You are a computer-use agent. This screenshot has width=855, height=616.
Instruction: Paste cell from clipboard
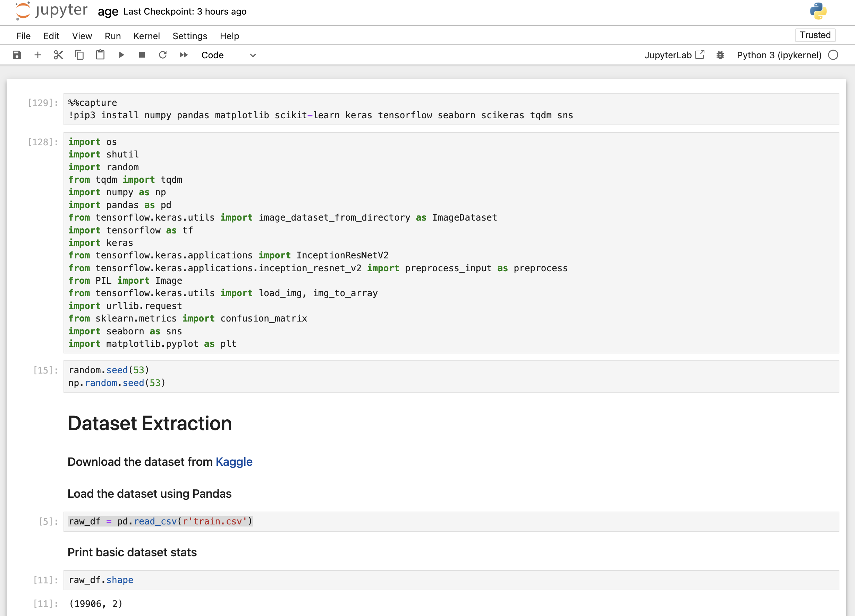(x=100, y=55)
